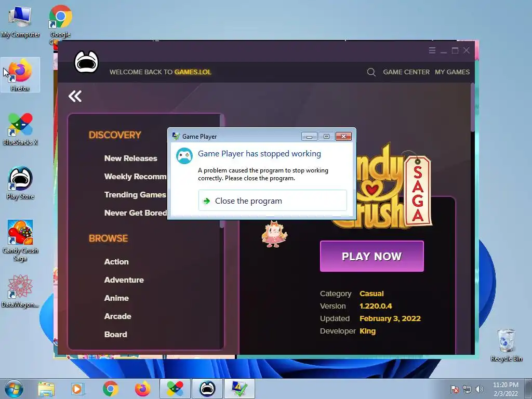This screenshot has height=399, width=532.
Task: Open the network tray icon
Action: pyautogui.click(x=467, y=390)
